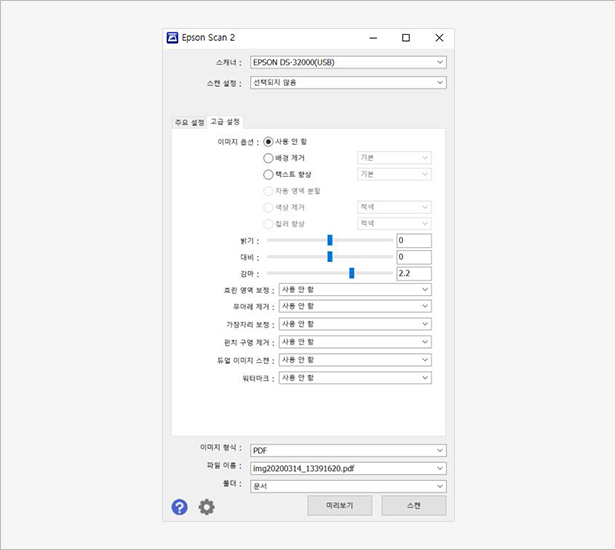Maximize the Epson Scan 2 window
Screen dimensions: 615x550
(406, 38)
